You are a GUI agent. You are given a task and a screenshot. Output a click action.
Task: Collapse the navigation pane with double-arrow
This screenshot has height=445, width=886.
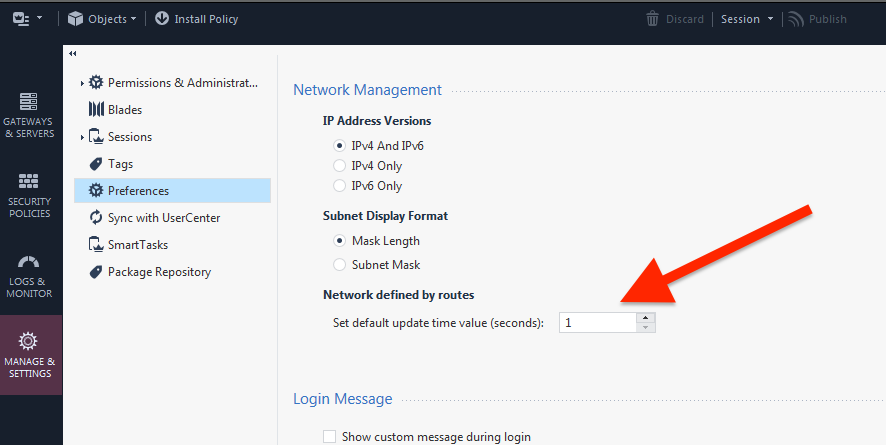(x=72, y=54)
